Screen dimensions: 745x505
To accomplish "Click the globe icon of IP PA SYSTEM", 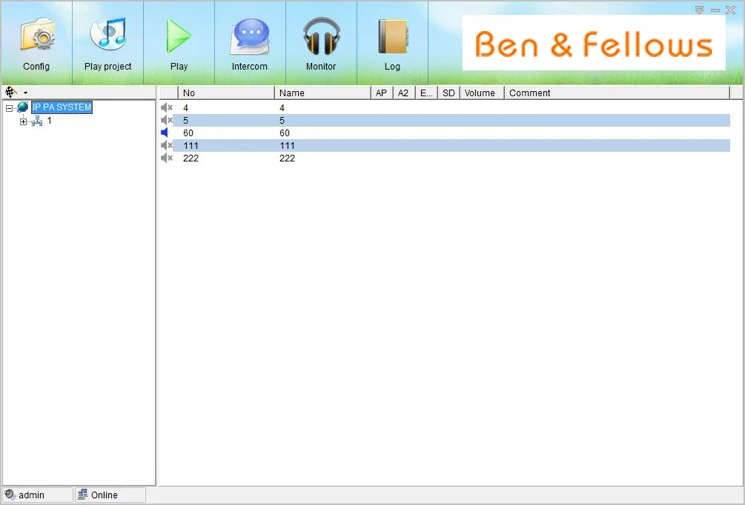I will point(22,107).
